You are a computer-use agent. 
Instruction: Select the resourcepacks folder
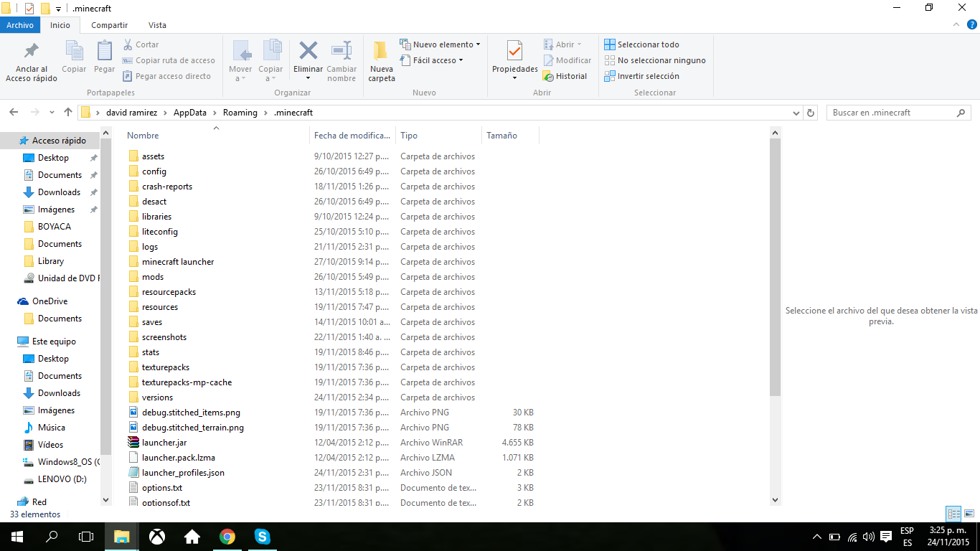coord(169,292)
